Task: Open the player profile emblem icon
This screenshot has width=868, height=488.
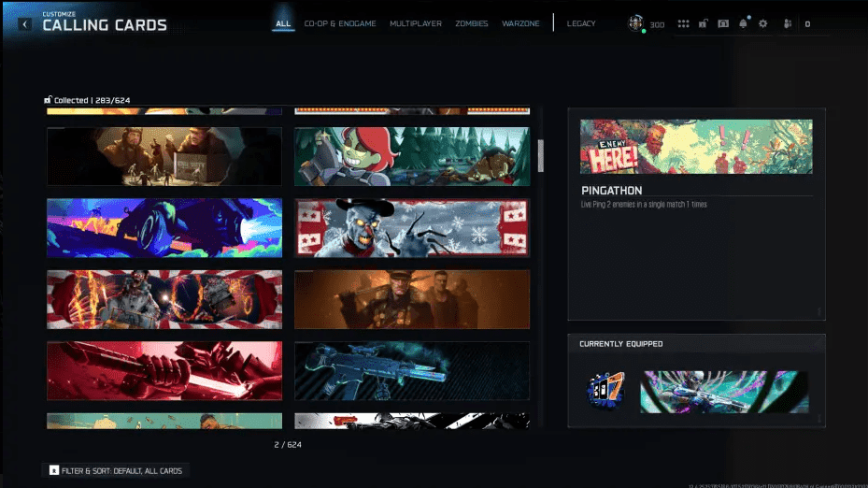Action: point(636,23)
